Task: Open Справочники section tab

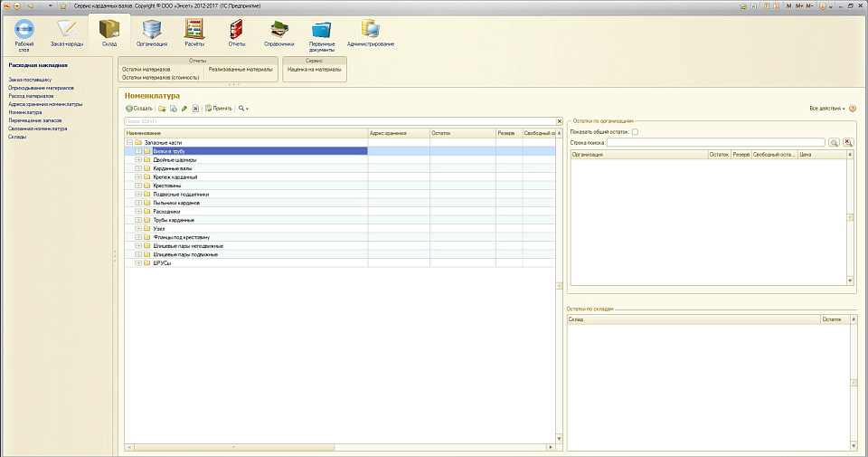Action: (x=278, y=32)
